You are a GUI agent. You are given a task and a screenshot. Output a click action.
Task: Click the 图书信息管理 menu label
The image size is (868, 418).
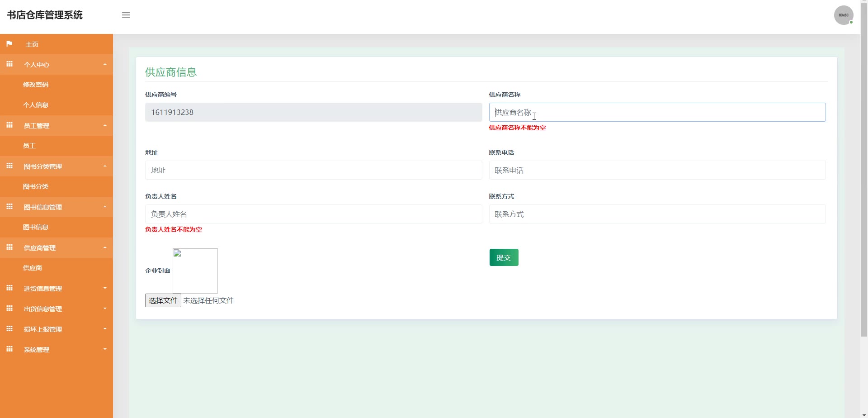[x=43, y=207]
